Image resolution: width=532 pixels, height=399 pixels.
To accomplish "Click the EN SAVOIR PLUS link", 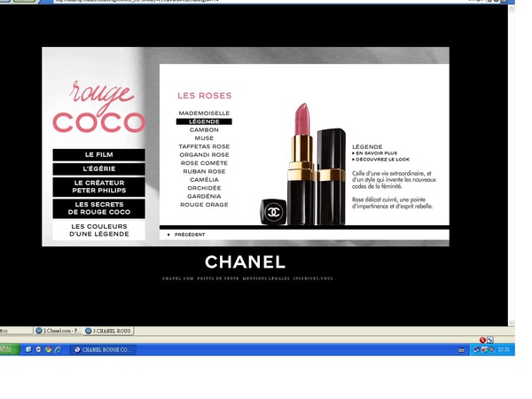I will click(x=374, y=153).
